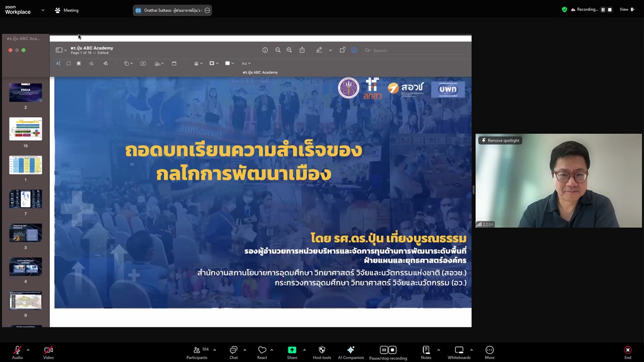Turn on the Video camera

click(48, 352)
